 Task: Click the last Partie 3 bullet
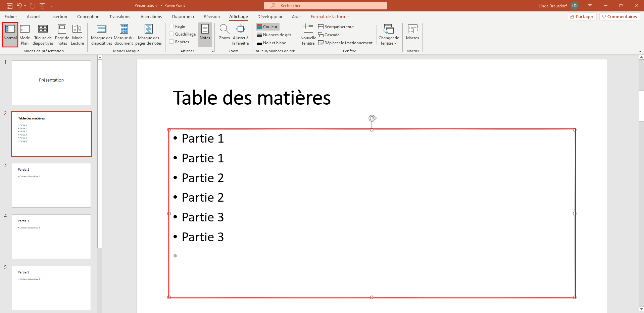click(x=203, y=237)
